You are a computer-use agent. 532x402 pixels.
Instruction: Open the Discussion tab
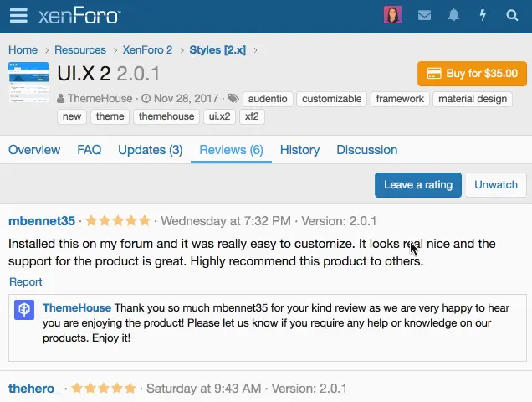[x=366, y=150]
